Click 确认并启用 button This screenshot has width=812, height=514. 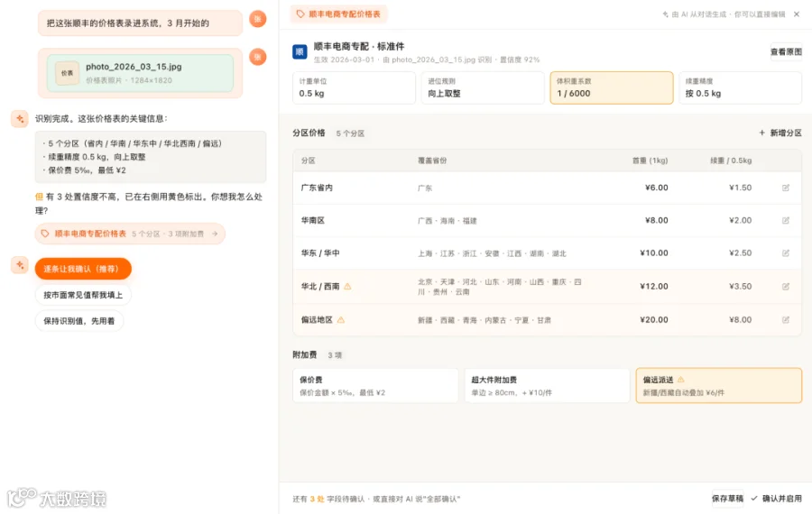coord(776,499)
